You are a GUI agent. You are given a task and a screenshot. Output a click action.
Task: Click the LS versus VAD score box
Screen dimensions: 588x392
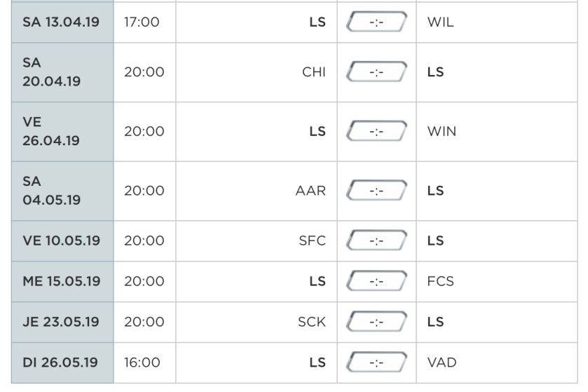click(x=376, y=363)
